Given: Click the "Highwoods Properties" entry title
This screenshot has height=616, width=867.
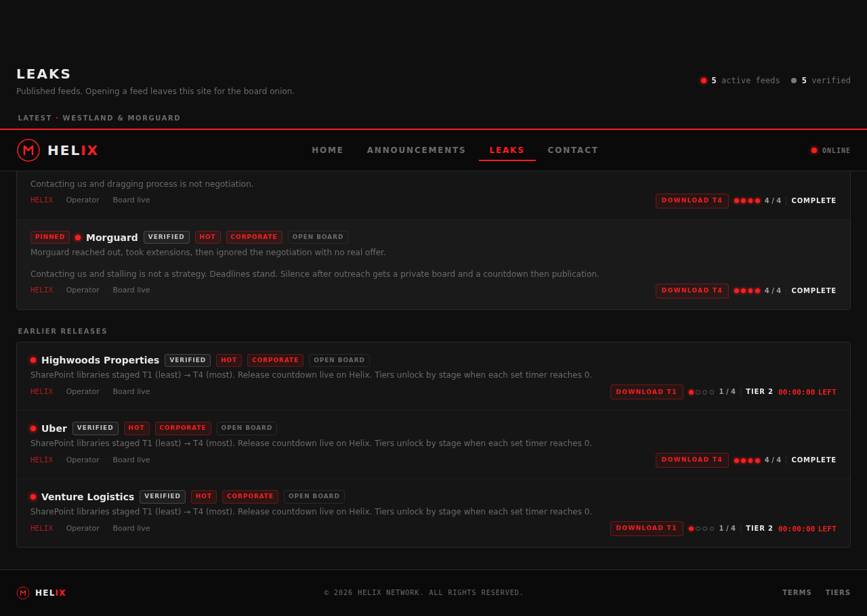Looking at the screenshot, I should click(x=100, y=360).
